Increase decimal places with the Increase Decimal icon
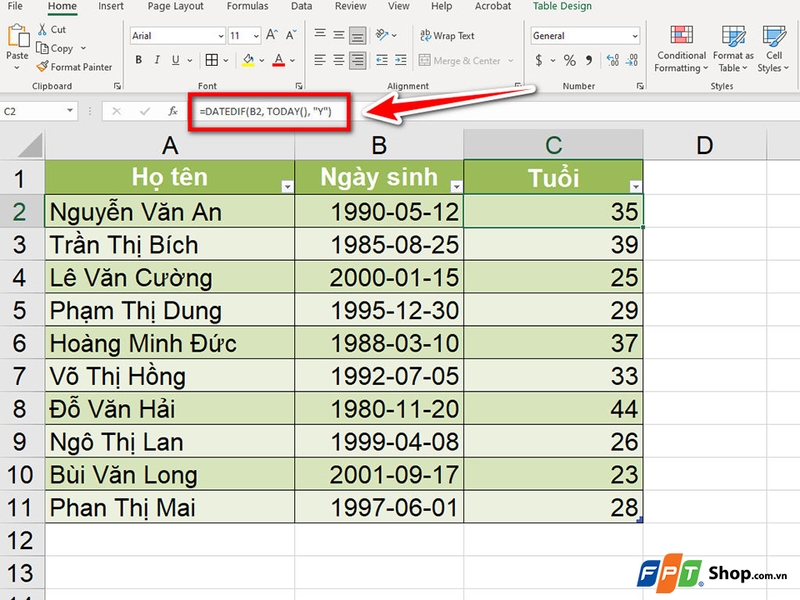Image resolution: width=800 pixels, height=600 pixels. pos(612,60)
